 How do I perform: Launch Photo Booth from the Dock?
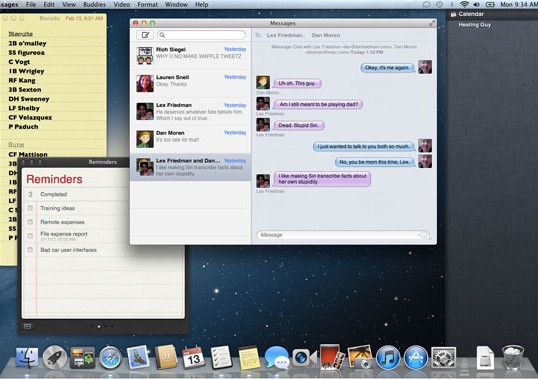(x=332, y=357)
